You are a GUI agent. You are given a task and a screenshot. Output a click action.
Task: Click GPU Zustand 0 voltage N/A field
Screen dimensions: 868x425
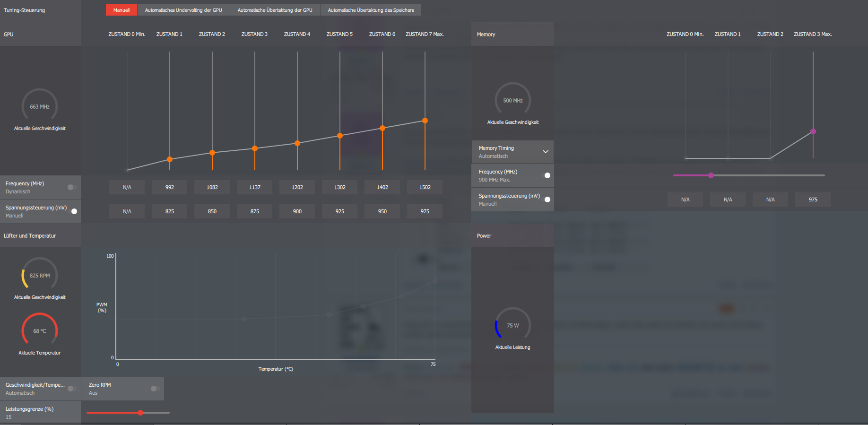127,211
